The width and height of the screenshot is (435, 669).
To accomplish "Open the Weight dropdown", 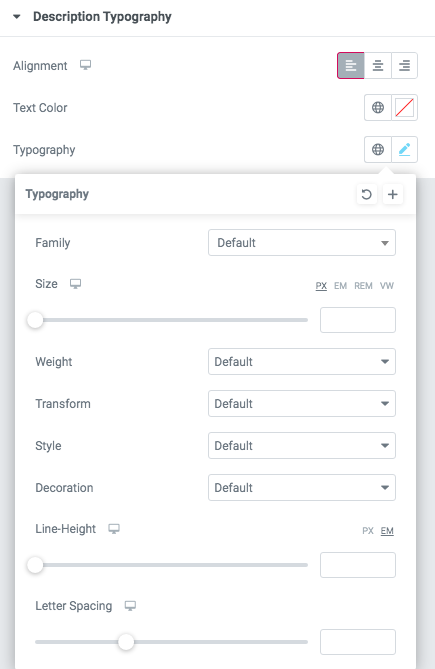I will (x=302, y=362).
